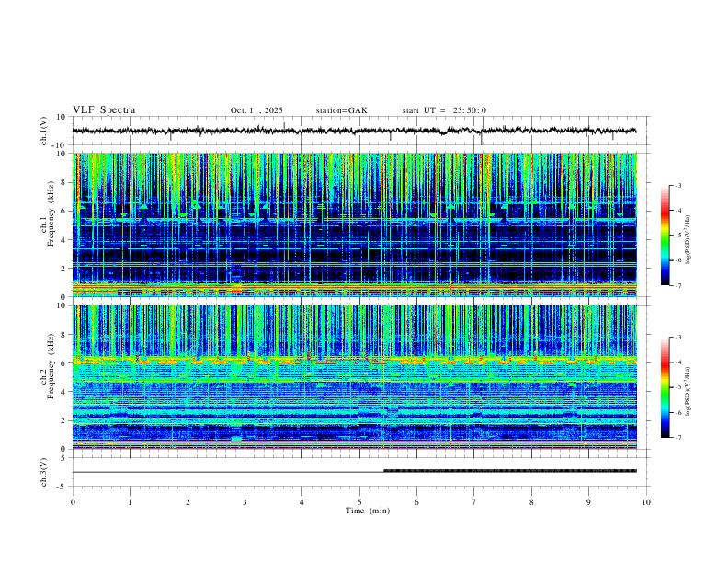
Task: Click the "5" tick on the ch.3(V) axis
Action: [x=64, y=458]
